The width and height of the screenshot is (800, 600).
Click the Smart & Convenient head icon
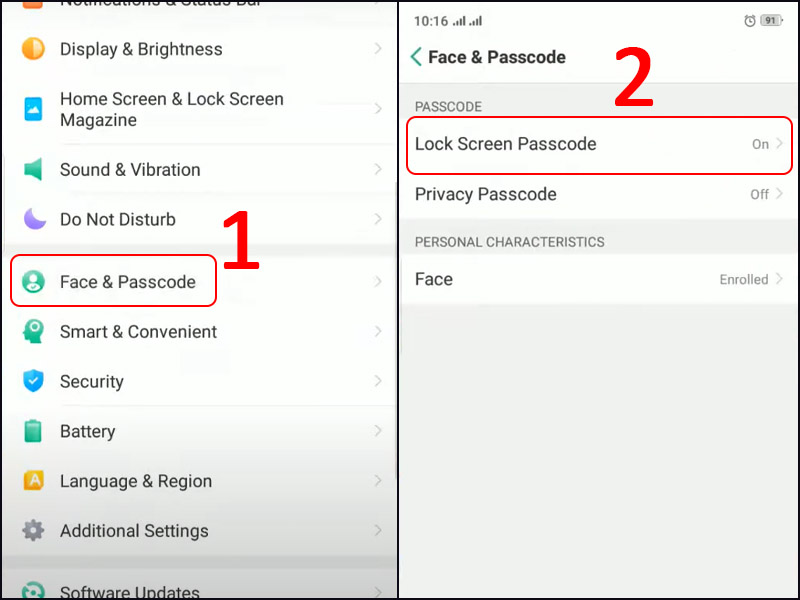point(34,332)
